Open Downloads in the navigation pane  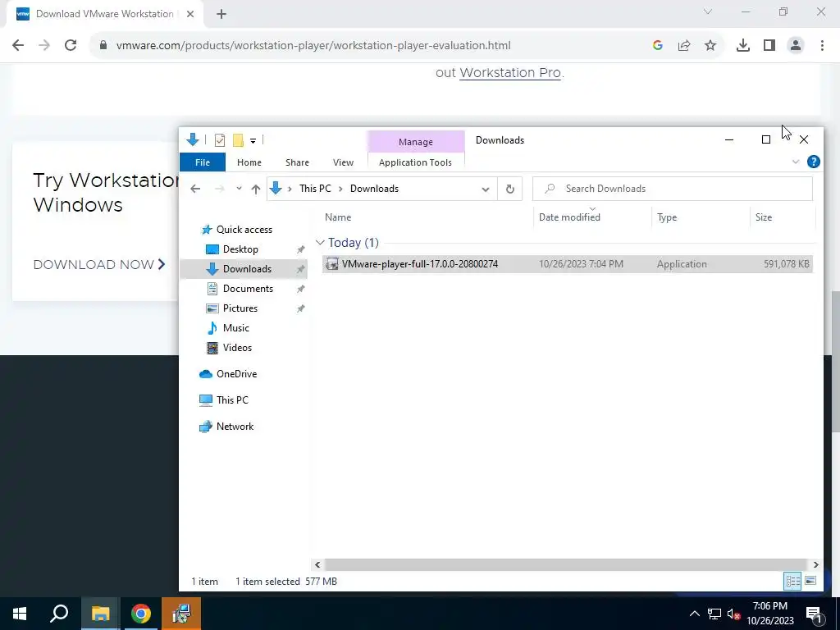tap(247, 269)
